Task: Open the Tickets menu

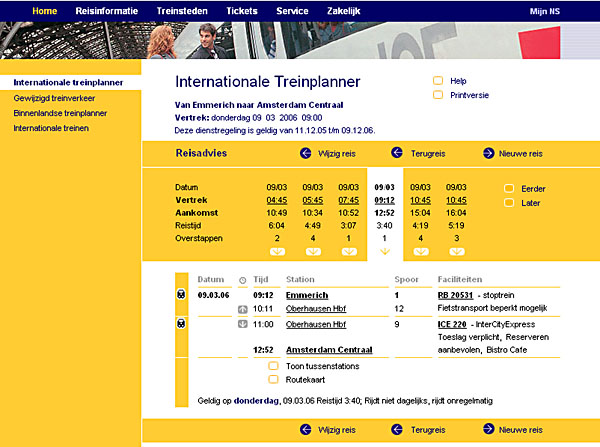Action: point(241,10)
